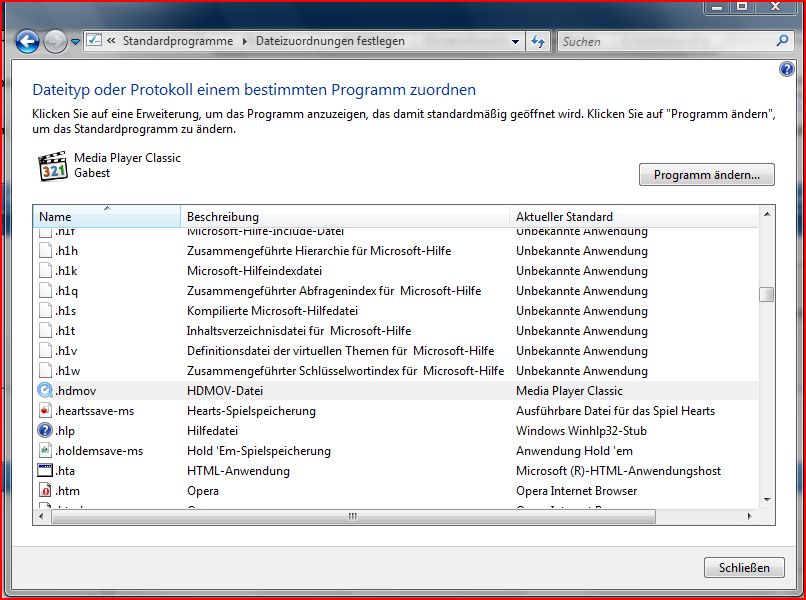
Task: Click Programm ändern... button
Action: (x=706, y=175)
